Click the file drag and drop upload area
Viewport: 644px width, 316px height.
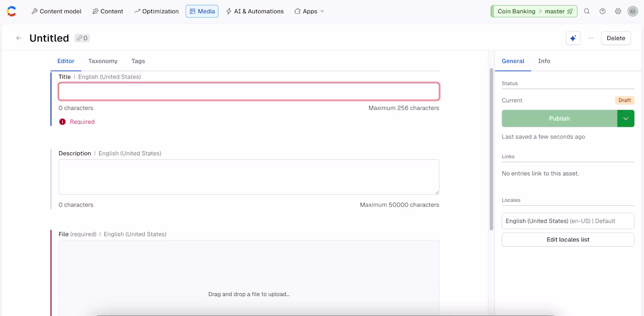249,278
